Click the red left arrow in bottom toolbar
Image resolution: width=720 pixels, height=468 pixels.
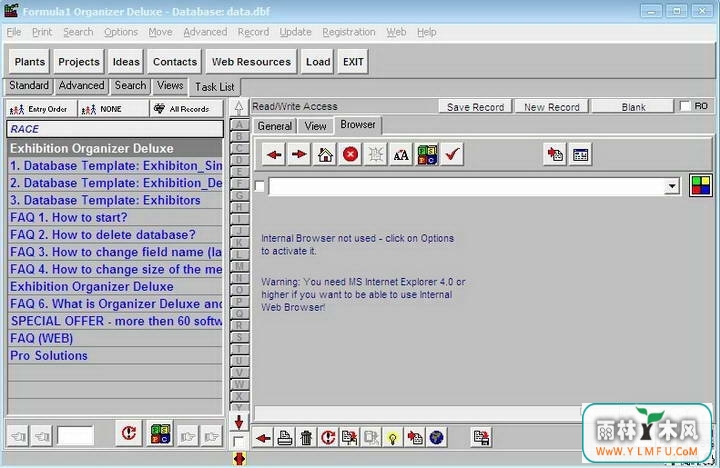pyautogui.click(x=263, y=437)
